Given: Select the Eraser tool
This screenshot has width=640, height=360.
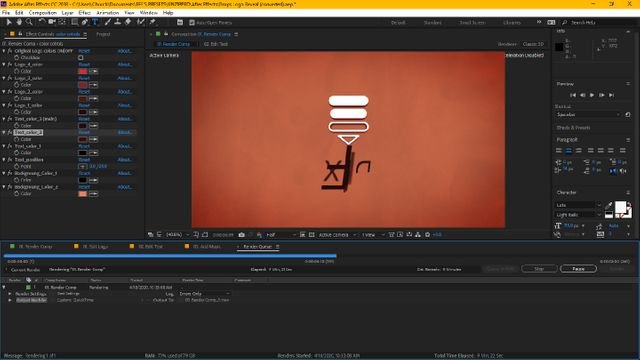Looking at the screenshot, I should click(128, 22).
